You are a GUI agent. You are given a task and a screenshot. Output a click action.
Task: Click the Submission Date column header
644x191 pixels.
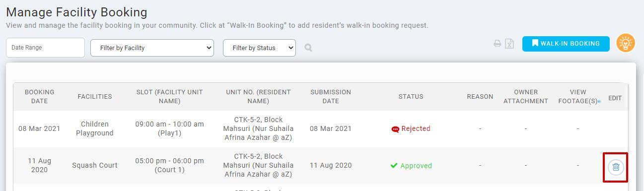[331, 97]
